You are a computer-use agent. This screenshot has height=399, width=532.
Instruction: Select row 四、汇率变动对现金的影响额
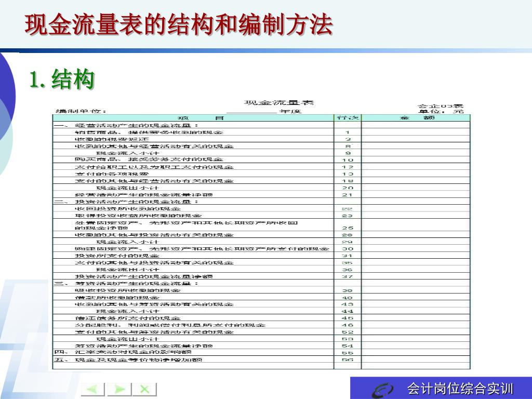tap(261, 352)
